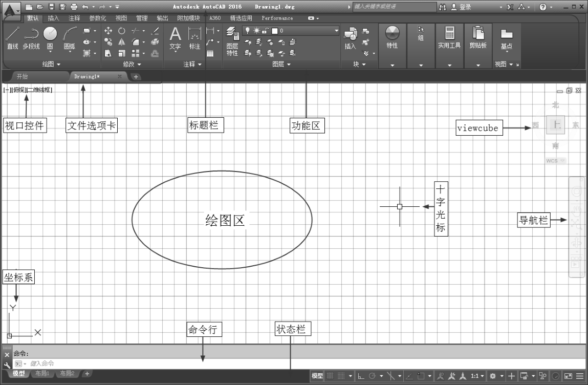Switch to the 插入 ribbon tab
The height and width of the screenshot is (385, 588).
click(x=53, y=18)
